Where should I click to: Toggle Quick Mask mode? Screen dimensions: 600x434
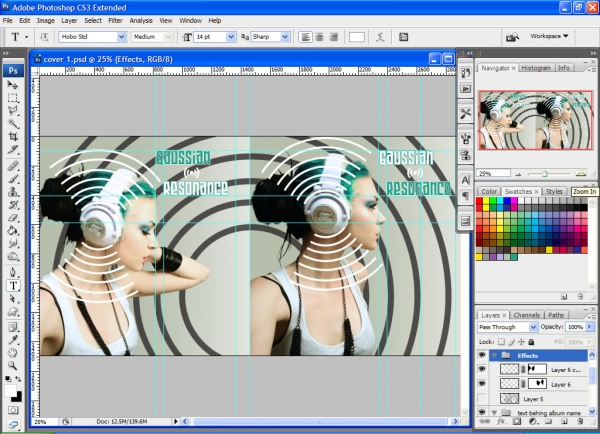[x=13, y=410]
